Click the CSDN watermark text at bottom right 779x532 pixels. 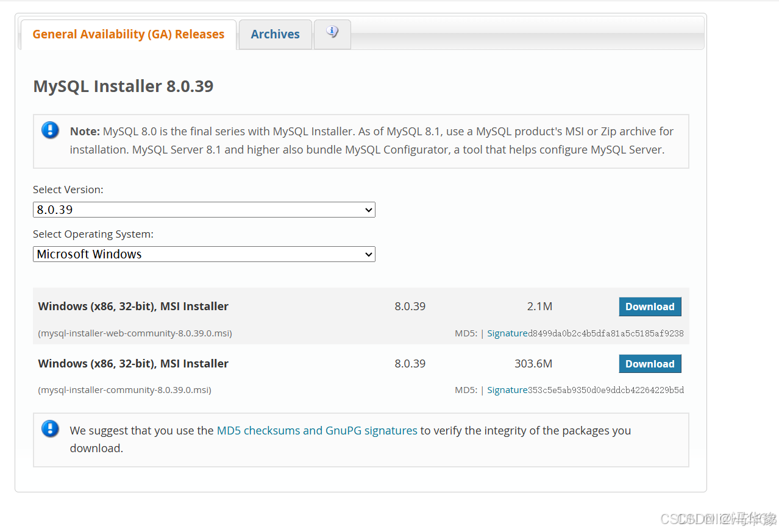[719, 519]
